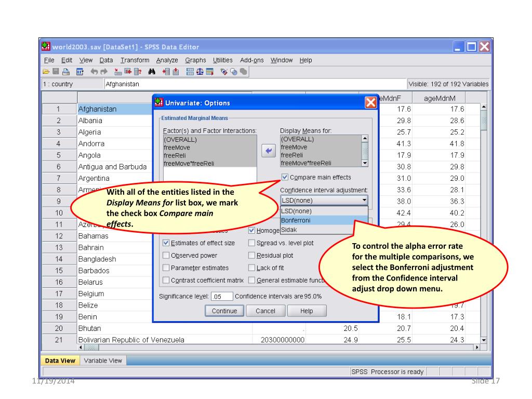532x399 pixels.
Task: Click the Belgium country cell
Action: click(115, 294)
